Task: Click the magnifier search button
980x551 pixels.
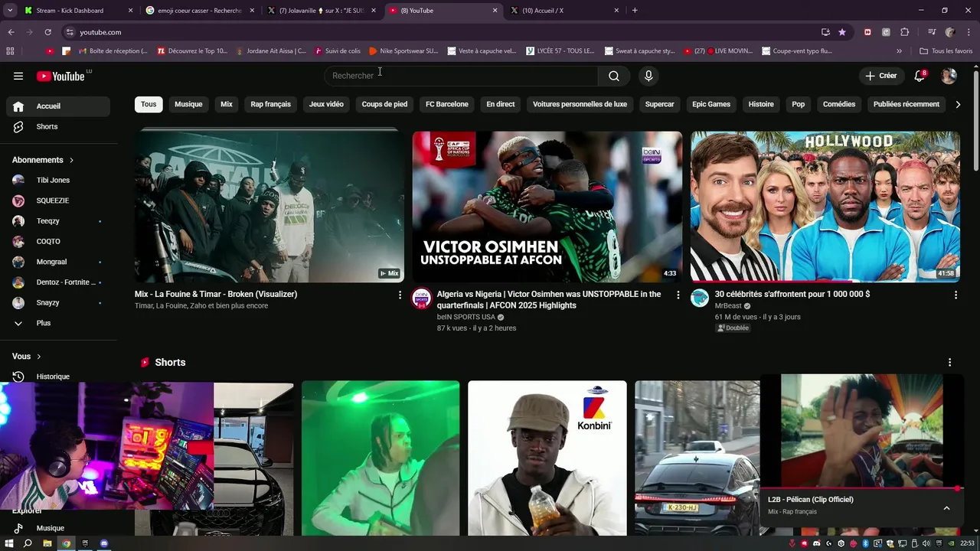Action: [x=614, y=76]
